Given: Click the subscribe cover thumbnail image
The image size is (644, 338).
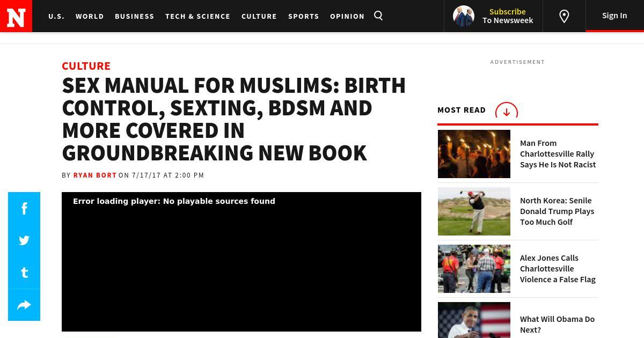Looking at the screenshot, I should click(x=463, y=16).
